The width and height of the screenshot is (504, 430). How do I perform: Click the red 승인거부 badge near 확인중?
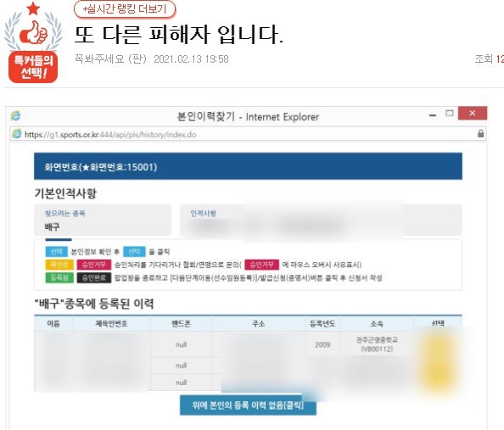(94, 265)
